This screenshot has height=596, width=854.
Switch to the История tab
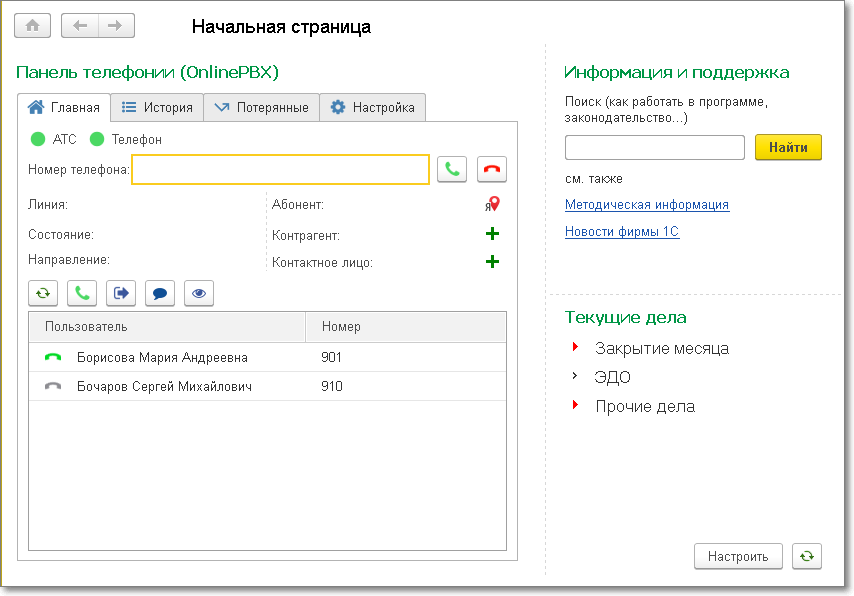click(156, 107)
